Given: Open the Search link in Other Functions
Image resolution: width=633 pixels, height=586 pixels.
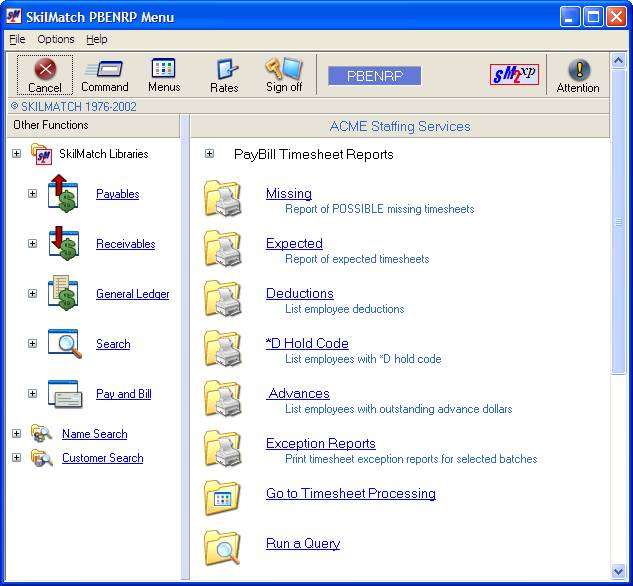Looking at the screenshot, I should tap(113, 344).
